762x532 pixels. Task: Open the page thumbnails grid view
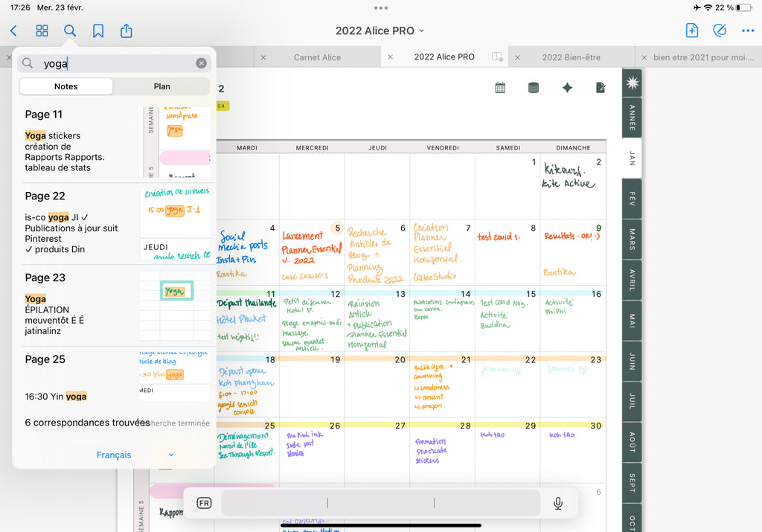42,31
